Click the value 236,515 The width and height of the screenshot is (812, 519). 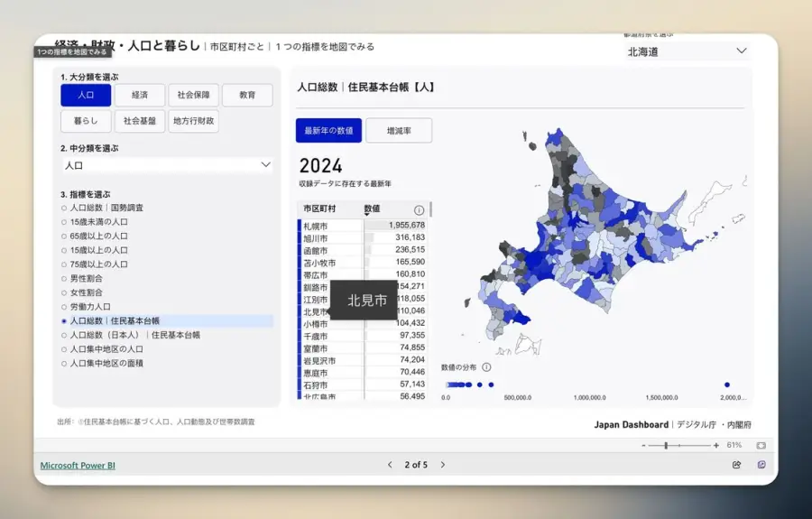point(411,250)
